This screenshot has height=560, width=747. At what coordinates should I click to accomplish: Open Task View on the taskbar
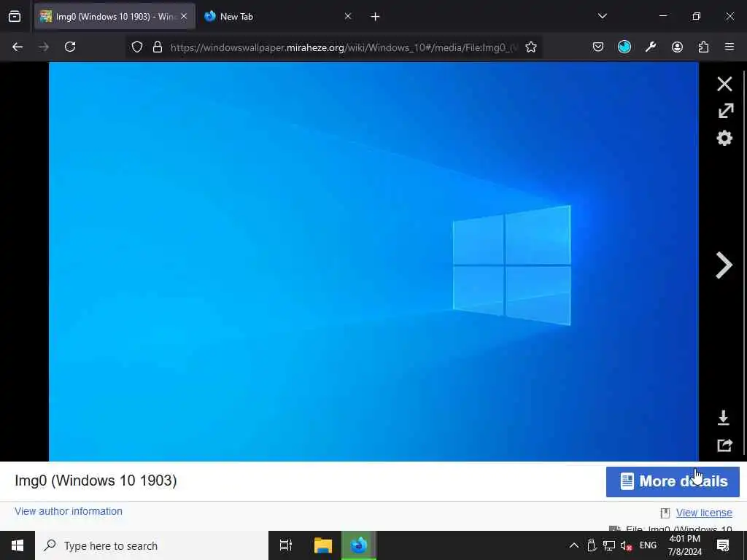(286, 545)
